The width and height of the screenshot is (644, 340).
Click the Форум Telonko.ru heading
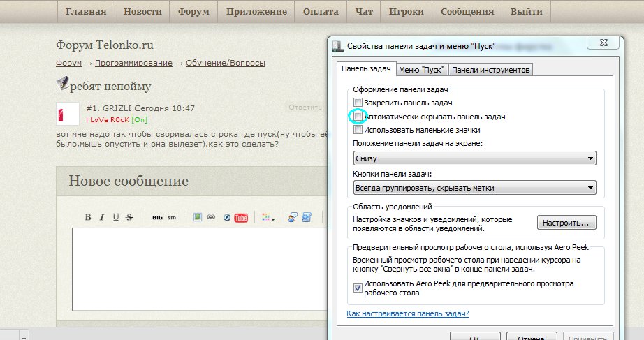point(105,45)
